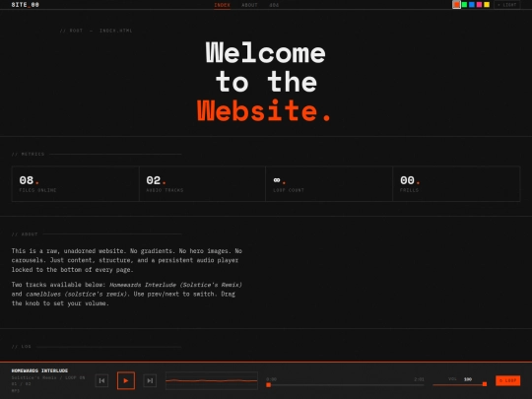The width and height of the screenshot is (532, 399).
Task: Click the 'Welcome to the Website.' heading
Action: point(265,82)
